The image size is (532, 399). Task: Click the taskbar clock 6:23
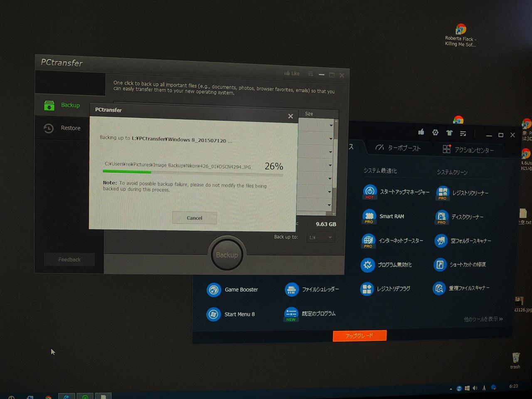click(514, 386)
